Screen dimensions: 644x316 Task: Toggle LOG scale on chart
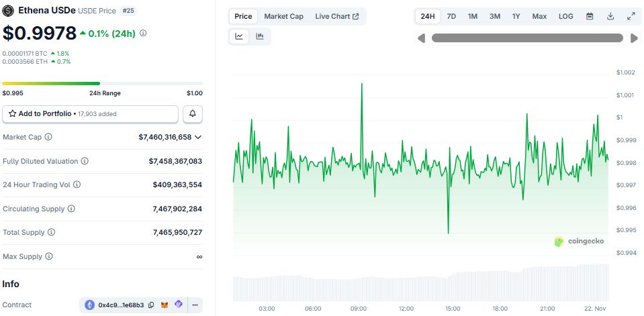coord(566,16)
